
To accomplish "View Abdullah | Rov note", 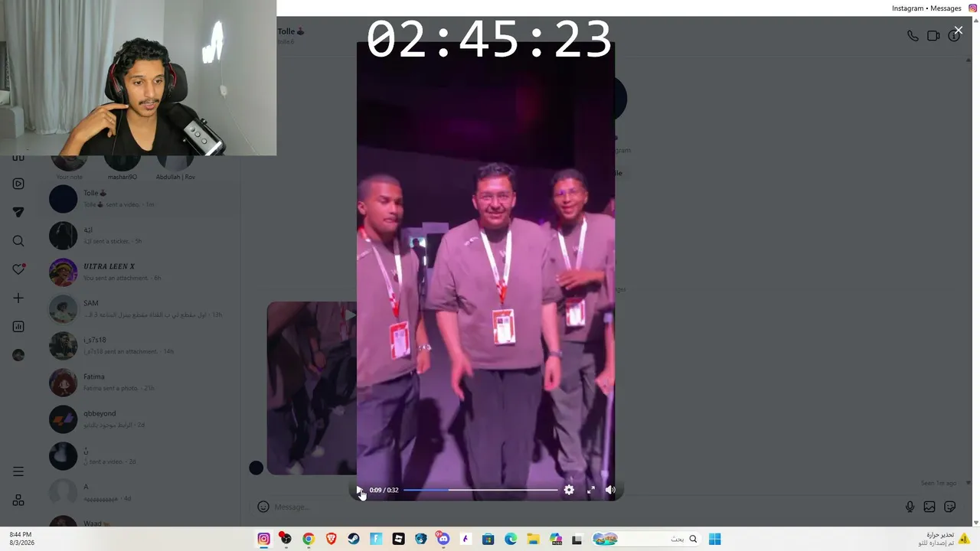I will point(175,167).
